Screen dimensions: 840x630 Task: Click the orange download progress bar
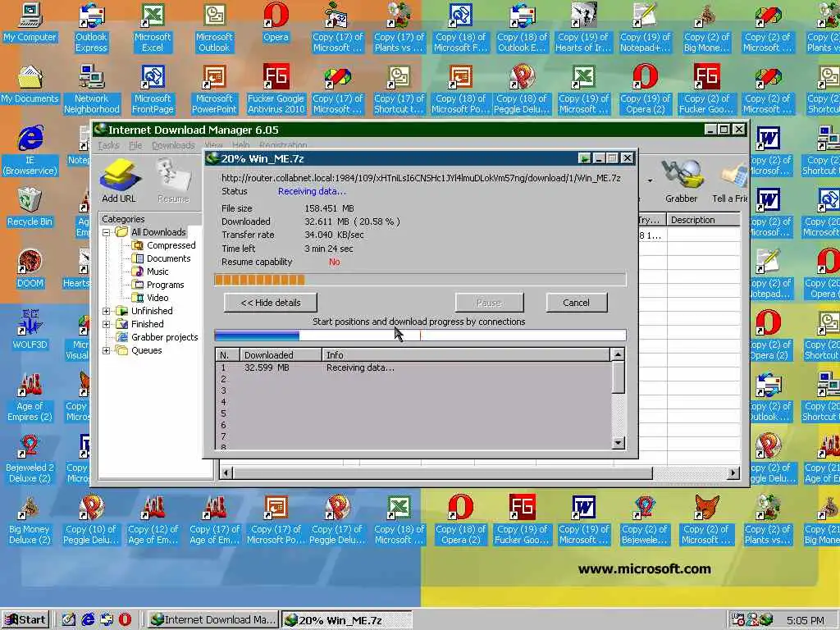[420, 280]
